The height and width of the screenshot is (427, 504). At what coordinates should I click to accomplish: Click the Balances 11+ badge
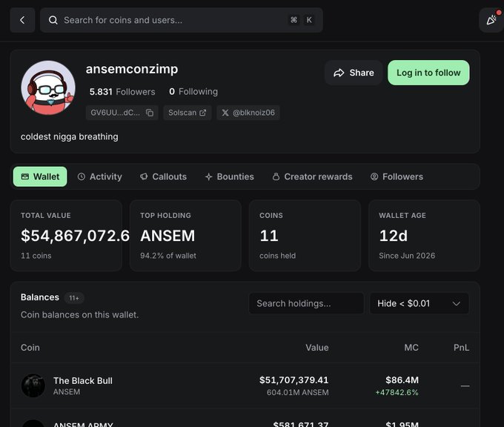click(74, 298)
